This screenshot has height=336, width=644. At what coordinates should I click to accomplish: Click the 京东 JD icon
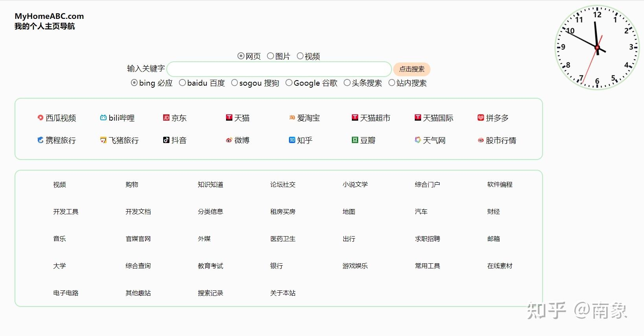pos(166,118)
